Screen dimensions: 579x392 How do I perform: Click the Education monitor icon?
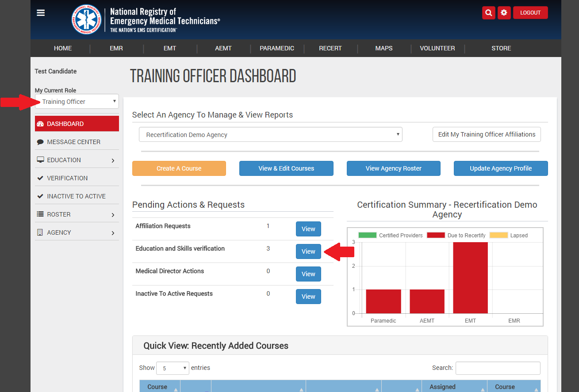[40, 160]
